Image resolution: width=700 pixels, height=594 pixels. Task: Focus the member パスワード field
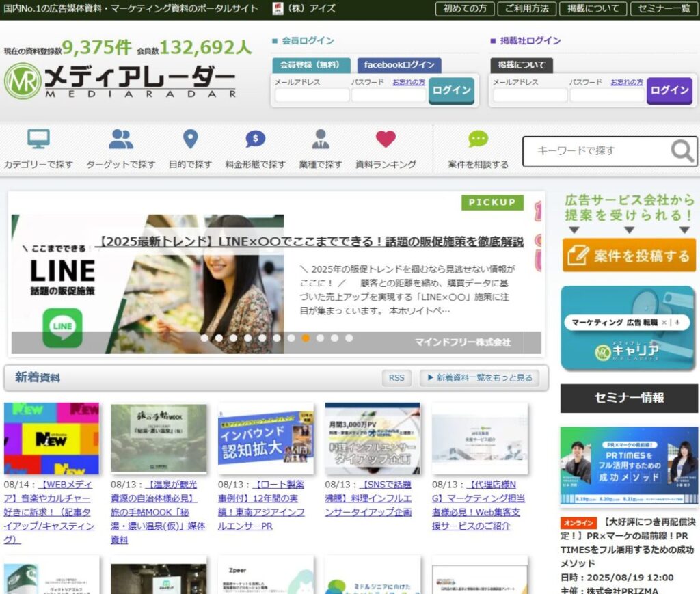pyautogui.click(x=388, y=95)
